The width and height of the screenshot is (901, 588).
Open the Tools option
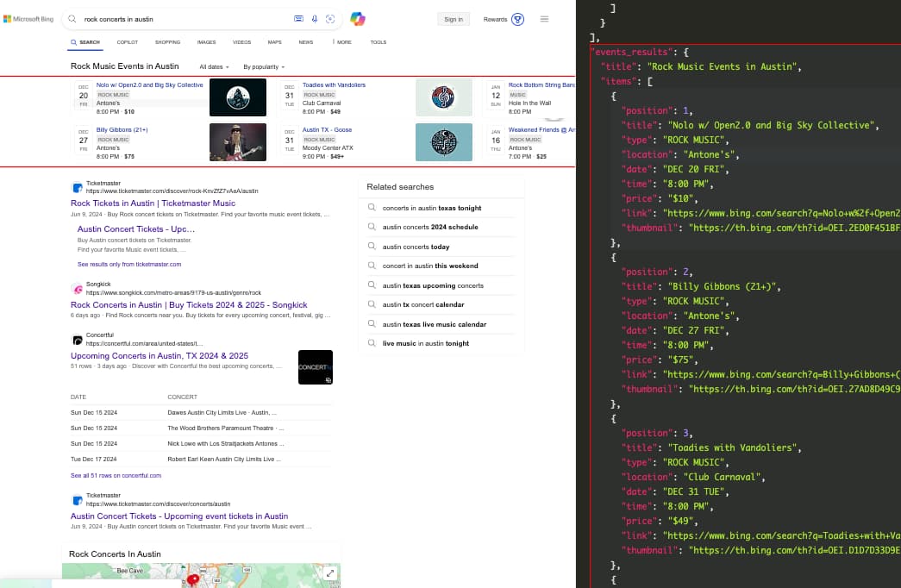[379, 42]
